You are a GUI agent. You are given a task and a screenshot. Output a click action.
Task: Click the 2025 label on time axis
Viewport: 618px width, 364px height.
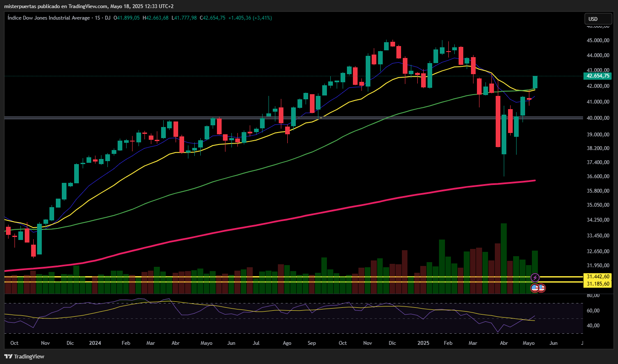click(423, 343)
